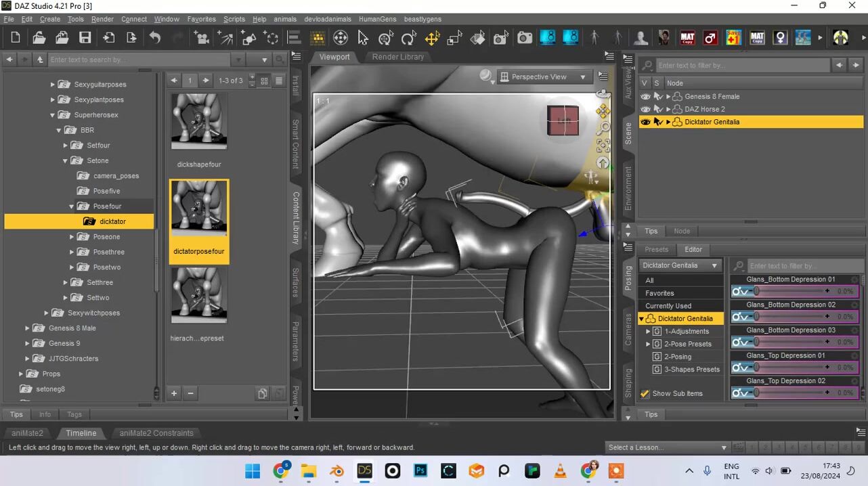Uncheck the Show Sub Items checkbox

pyautogui.click(x=645, y=393)
